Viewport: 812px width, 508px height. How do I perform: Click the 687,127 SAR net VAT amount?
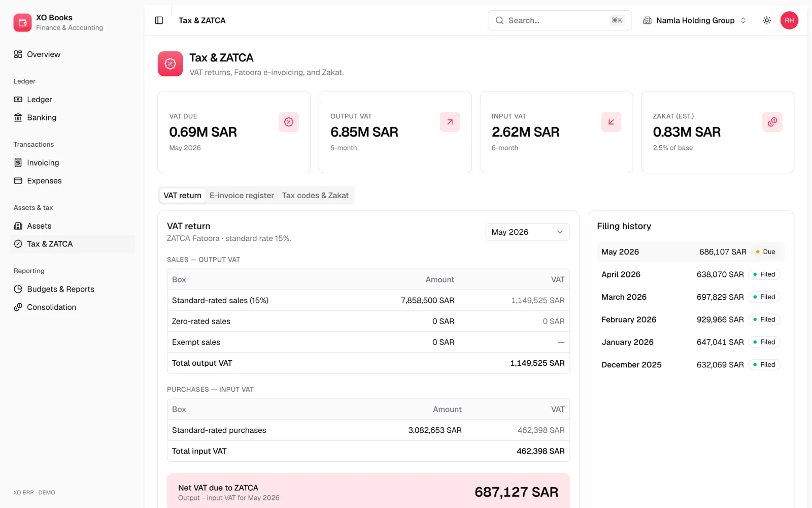coord(516,492)
